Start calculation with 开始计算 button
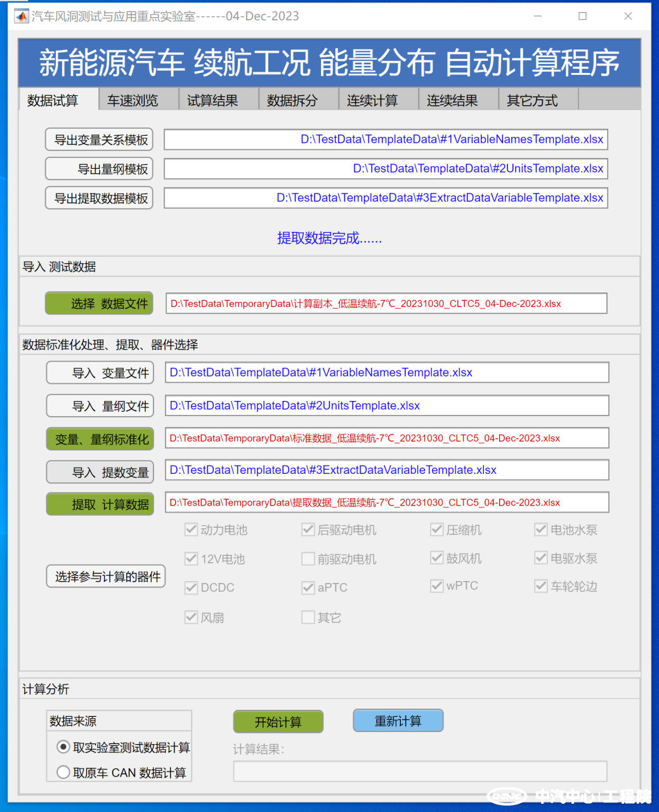This screenshot has height=812, width=659. [x=278, y=721]
